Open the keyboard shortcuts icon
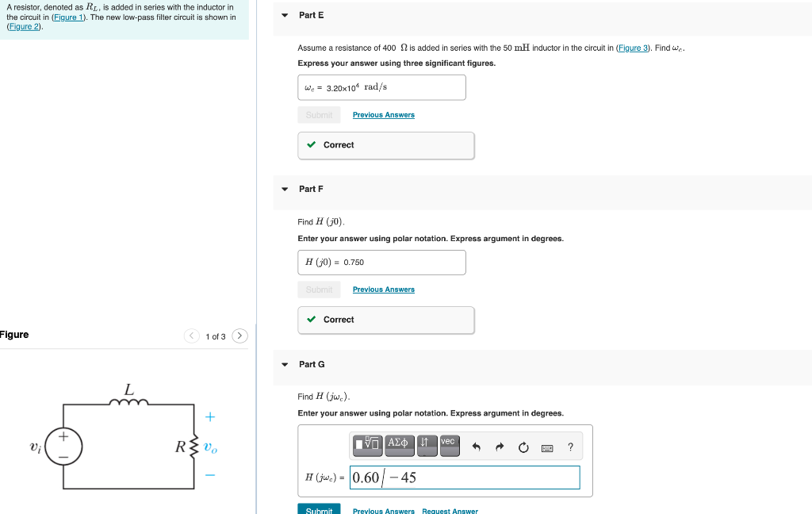812x514 pixels. click(546, 448)
